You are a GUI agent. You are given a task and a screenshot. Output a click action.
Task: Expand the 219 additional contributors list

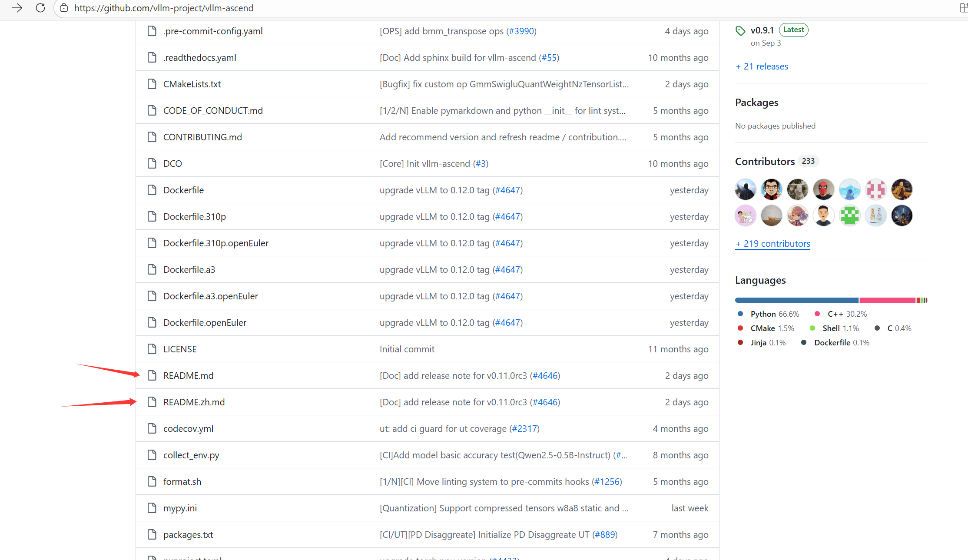772,244
